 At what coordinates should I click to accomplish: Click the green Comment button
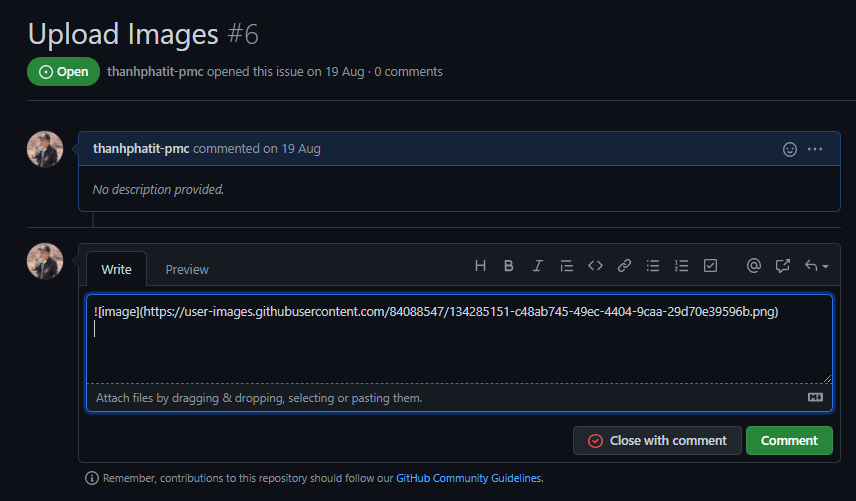(789, 440)
